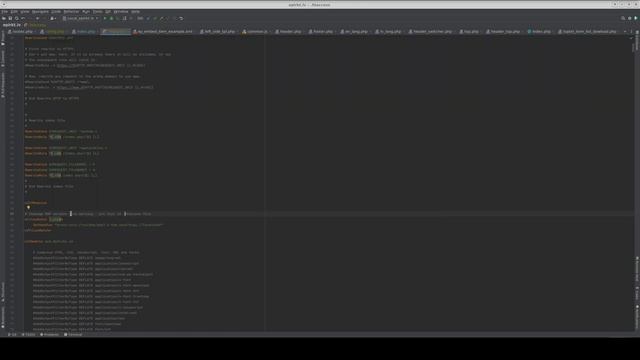This screenshot has width=640, height=360.
Task: Click the green Debug bug icon
Action: (111, 18)
